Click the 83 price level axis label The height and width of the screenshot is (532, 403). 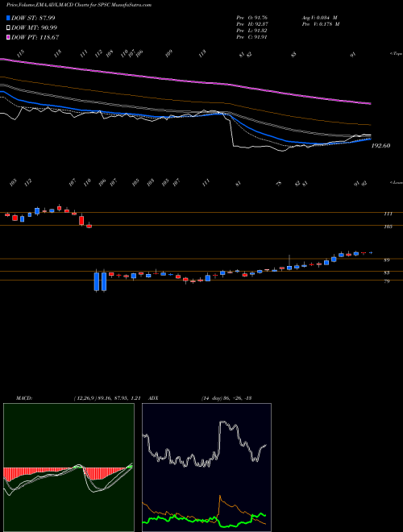[x=387, y=272]
